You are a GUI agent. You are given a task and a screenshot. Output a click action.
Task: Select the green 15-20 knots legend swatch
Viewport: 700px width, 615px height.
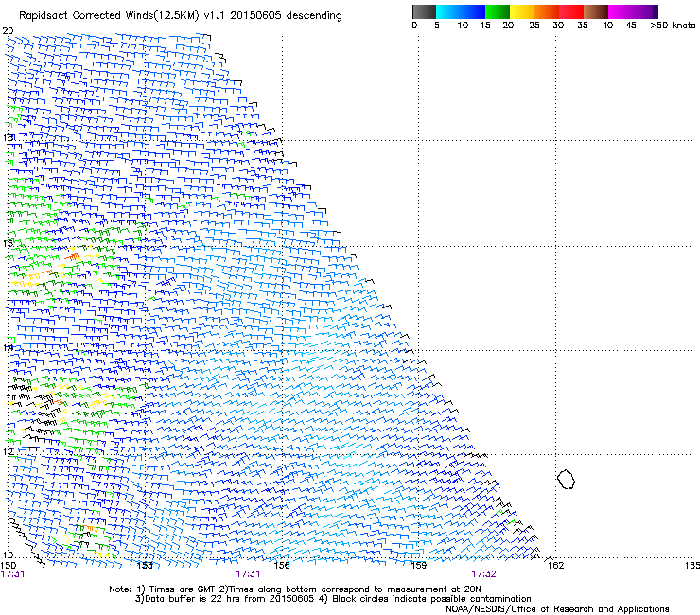click(497, 11)
